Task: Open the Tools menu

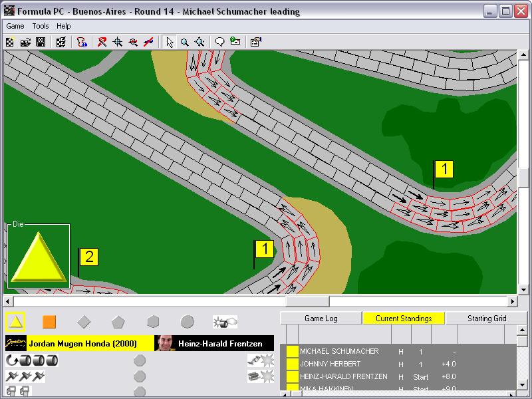Action: coord(41,26)
